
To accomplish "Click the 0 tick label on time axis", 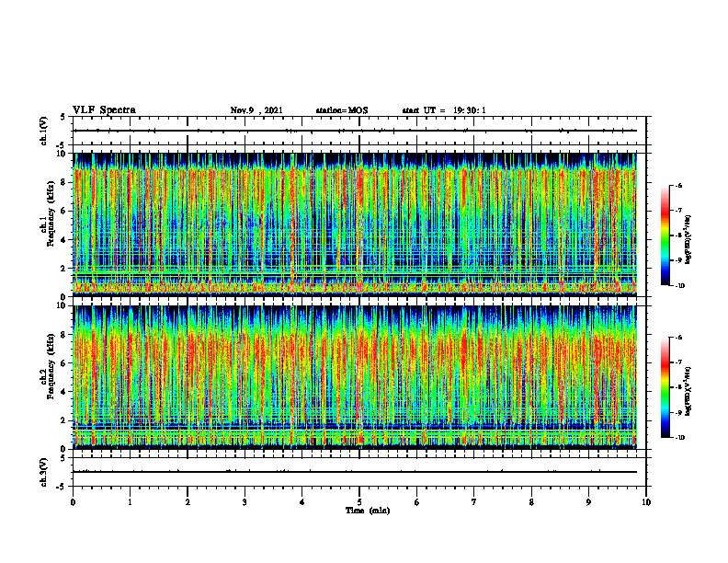I will 73,502.
